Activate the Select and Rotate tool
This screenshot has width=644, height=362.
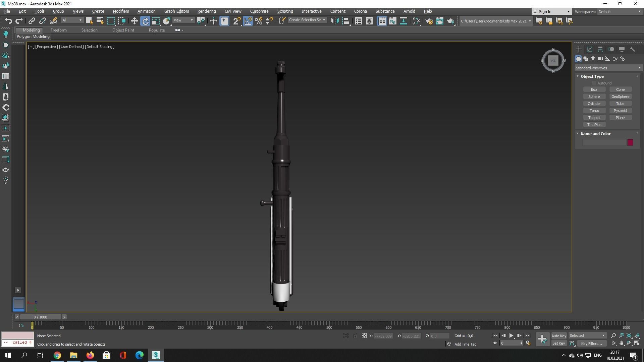[145, 21]
